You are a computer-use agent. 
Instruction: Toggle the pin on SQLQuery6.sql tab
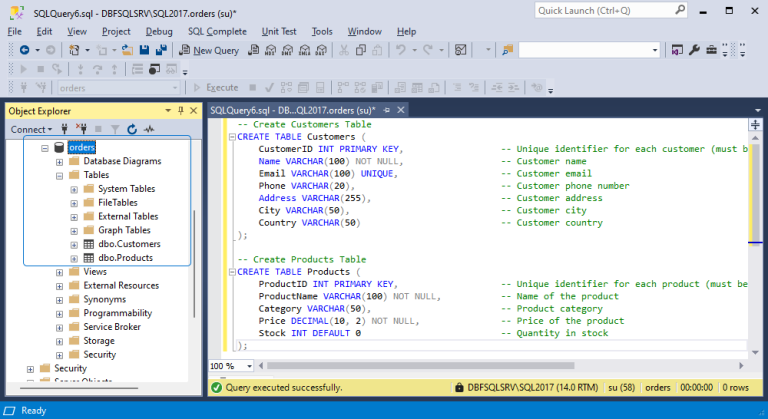pos(385,110)
